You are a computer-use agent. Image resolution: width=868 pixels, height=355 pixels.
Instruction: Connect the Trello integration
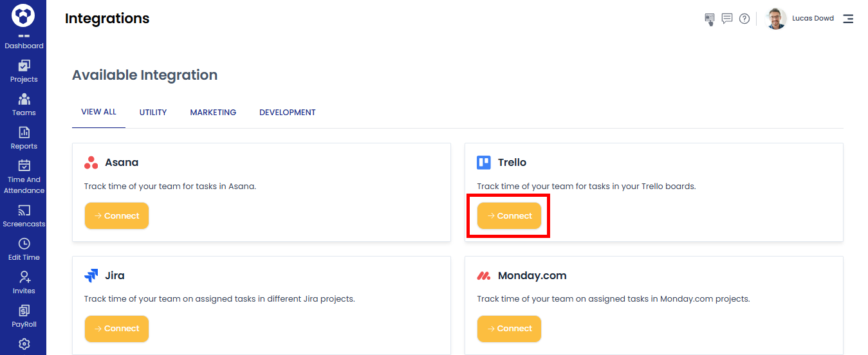[x=509, y=216]
